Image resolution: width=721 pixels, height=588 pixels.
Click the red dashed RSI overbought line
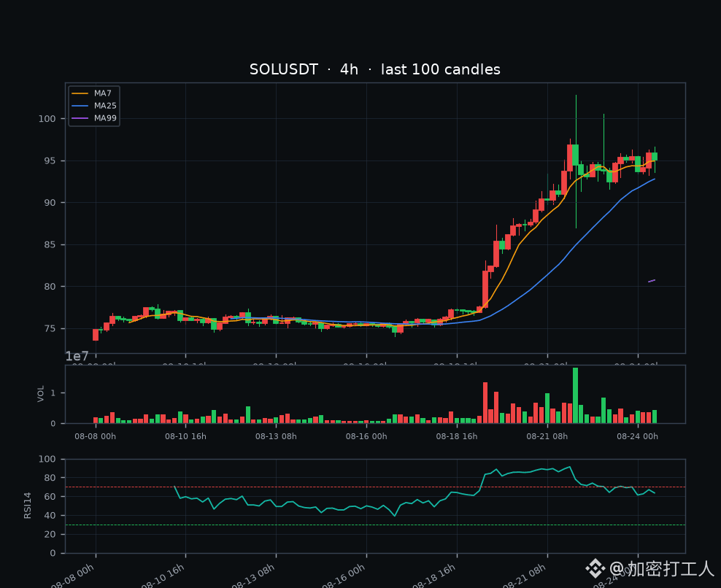pyautogui.click(x=375, y=487)
